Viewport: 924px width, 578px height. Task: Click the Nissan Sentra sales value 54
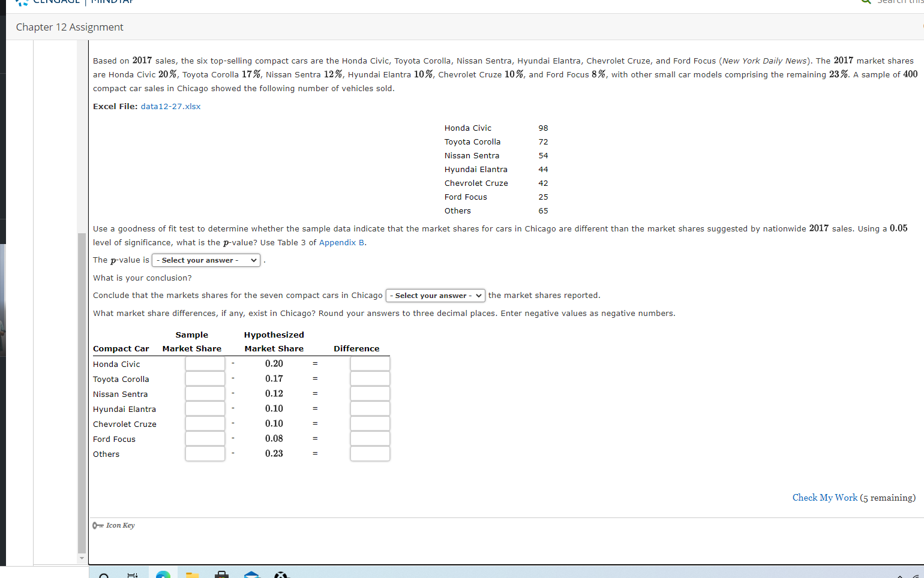coord(543,156)
